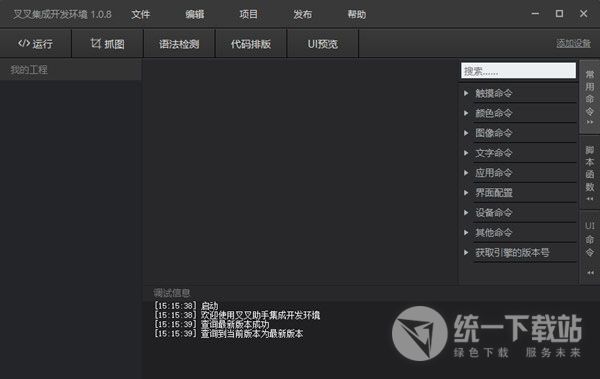The height and width of the screenshot is (379, 600).
Task: Click the 运行 run button
Action: pos(36,44)
